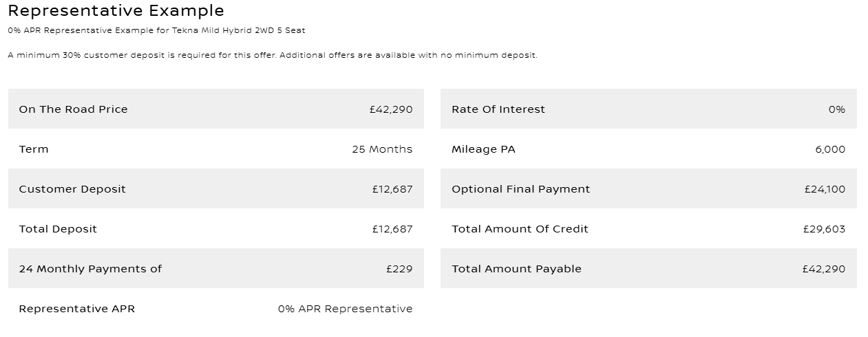The image size is (868, 337).
Task: Click the 25 Months term value
Action: click(382, 149)
